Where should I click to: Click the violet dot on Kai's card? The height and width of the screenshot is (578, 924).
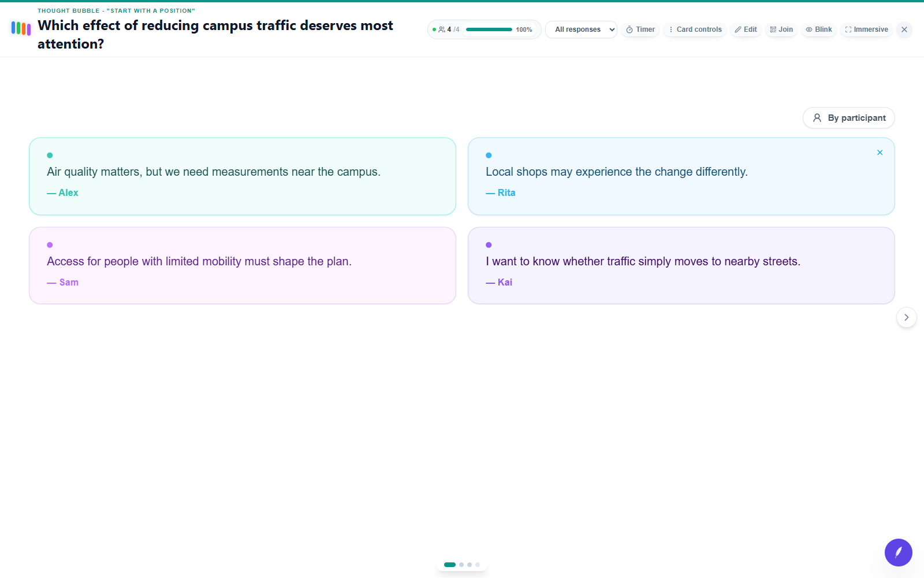pos(489,245)
